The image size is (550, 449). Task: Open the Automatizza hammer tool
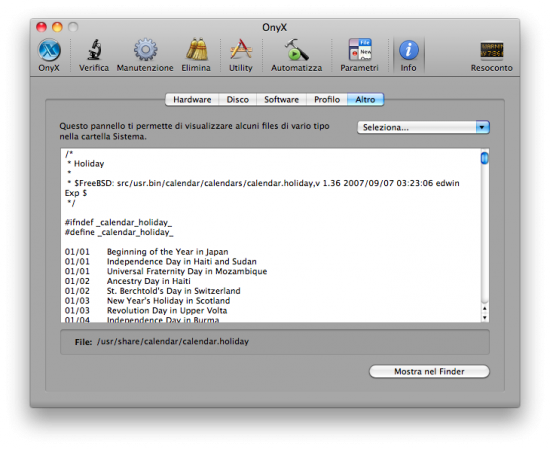point(296,55)
